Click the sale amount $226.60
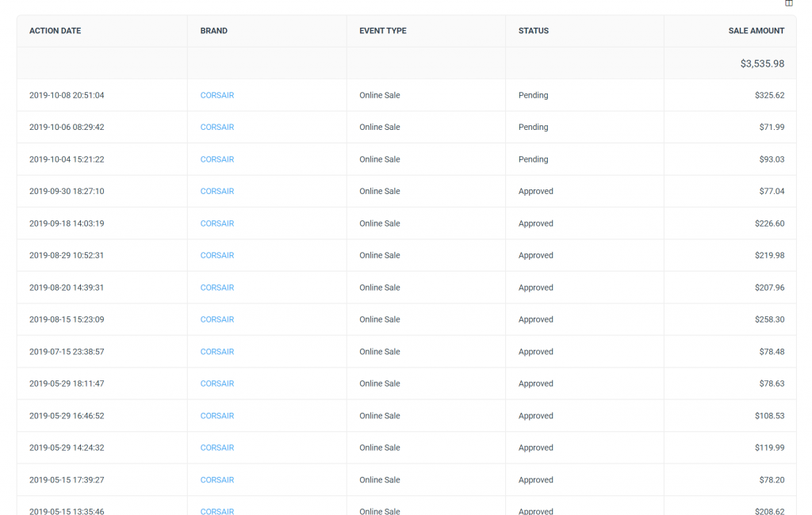 [x=769, y=223]
